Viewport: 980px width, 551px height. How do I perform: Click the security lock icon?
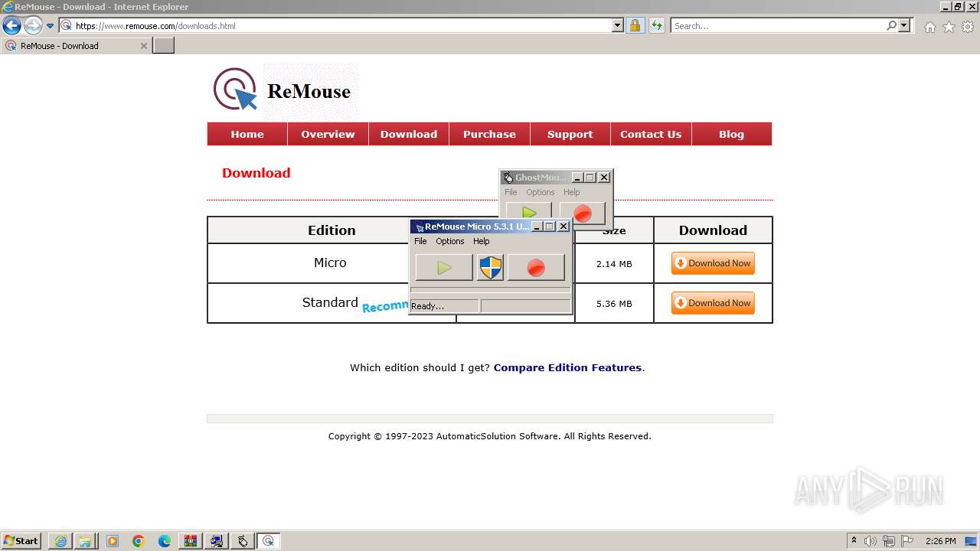click(635, 25)
